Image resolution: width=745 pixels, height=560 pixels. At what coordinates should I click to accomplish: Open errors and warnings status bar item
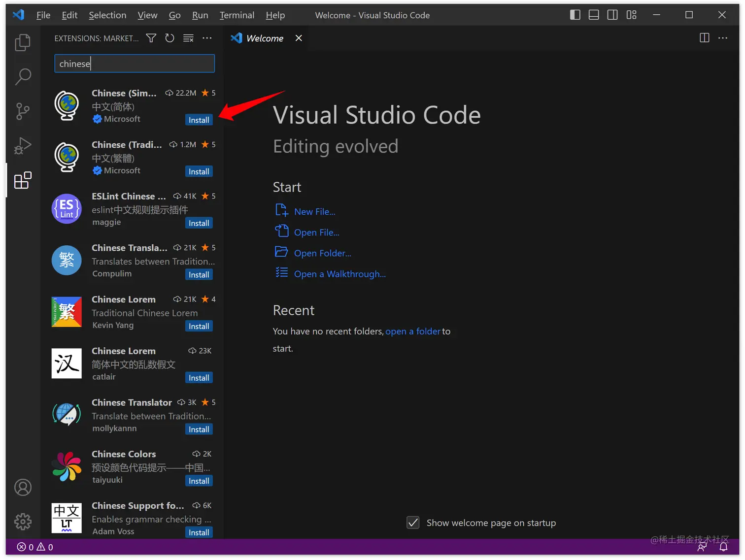click(x=35, y=547)
